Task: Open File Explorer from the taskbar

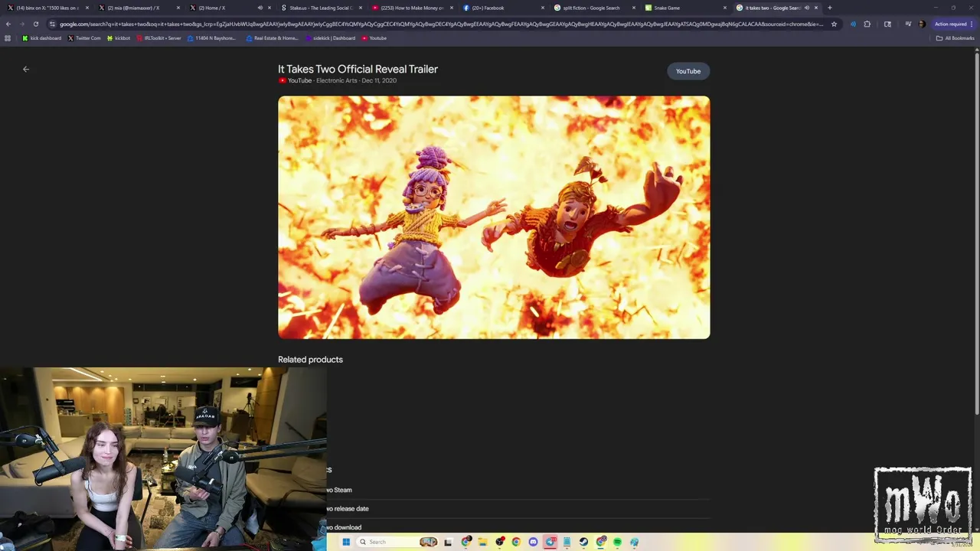Action: pyautogui.click(x=482, y=542)
